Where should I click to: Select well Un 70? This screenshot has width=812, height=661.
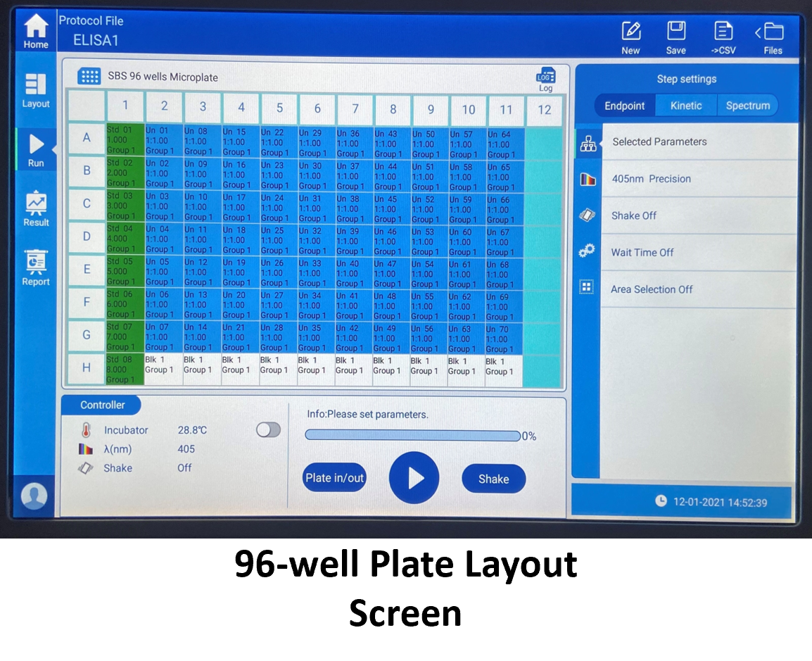click(x=504, y=339)
